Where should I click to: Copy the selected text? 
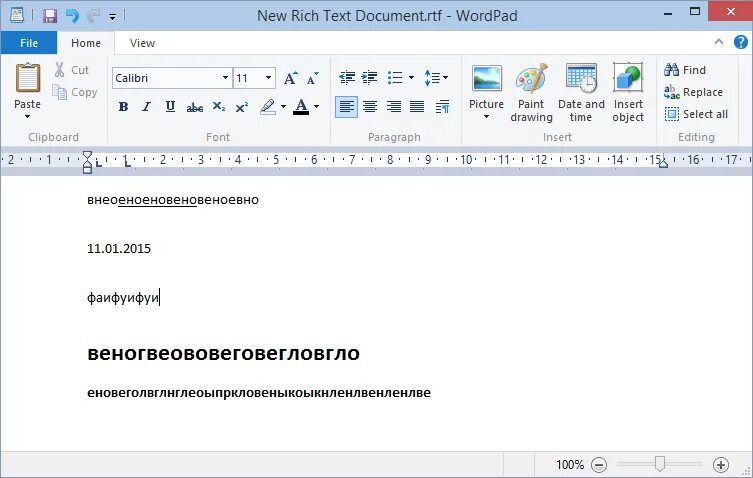click(x=75, y=92)
